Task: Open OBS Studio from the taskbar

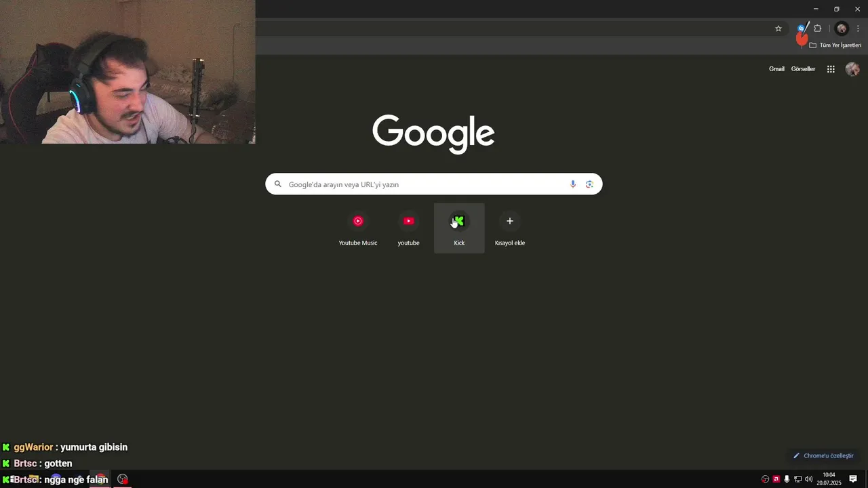Action: [x=122, y=479]
